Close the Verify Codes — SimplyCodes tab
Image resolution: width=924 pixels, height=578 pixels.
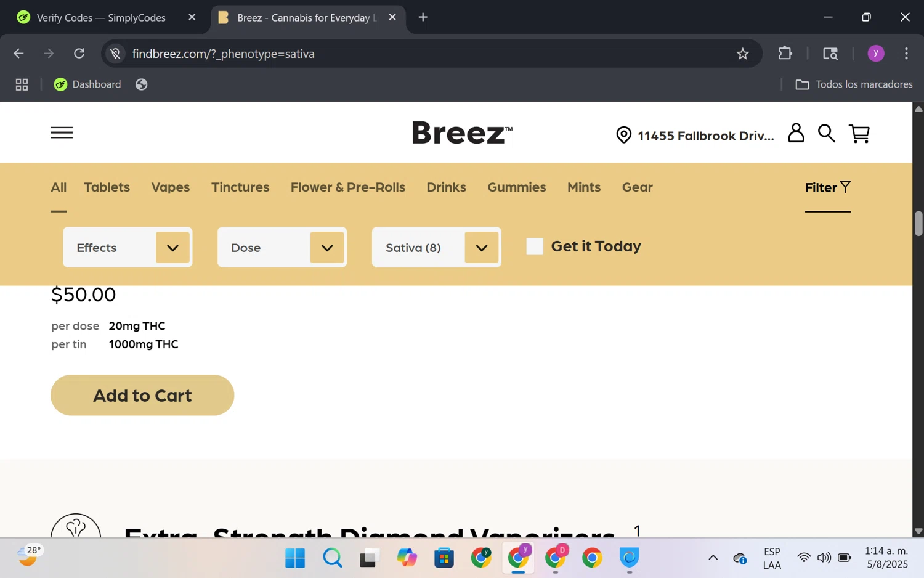coord(192,17)
